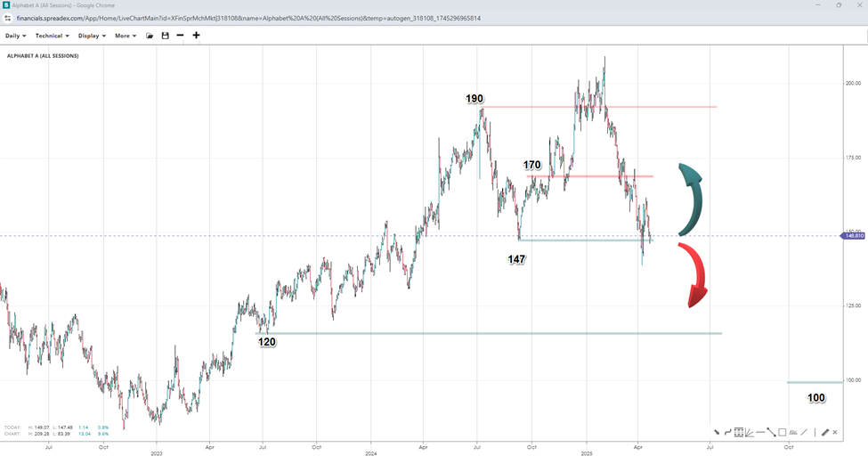
Task: Close the drawing toolbar with X
Action: (836, 433)
